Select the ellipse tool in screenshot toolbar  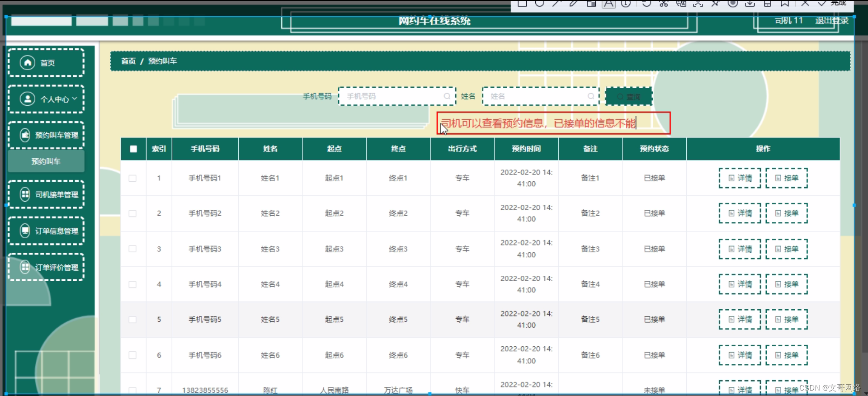539,3
